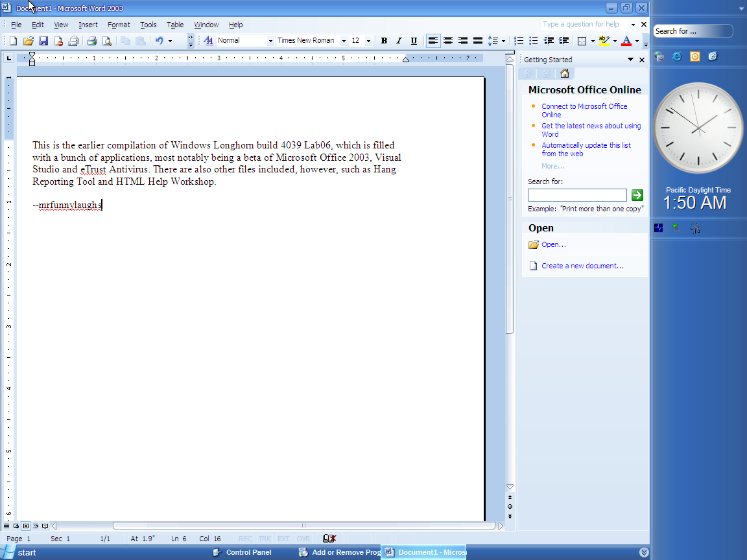
Task: Toggle Italic formatting
Action: (x=399, y=41)
